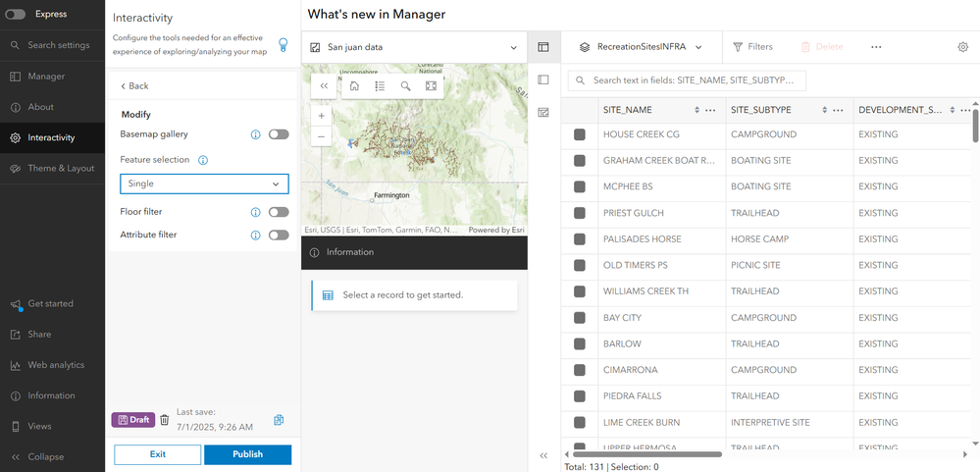980x472 pixels.
Task: Click the LIME CREEK BURN cell
Action: click(662, 423)
